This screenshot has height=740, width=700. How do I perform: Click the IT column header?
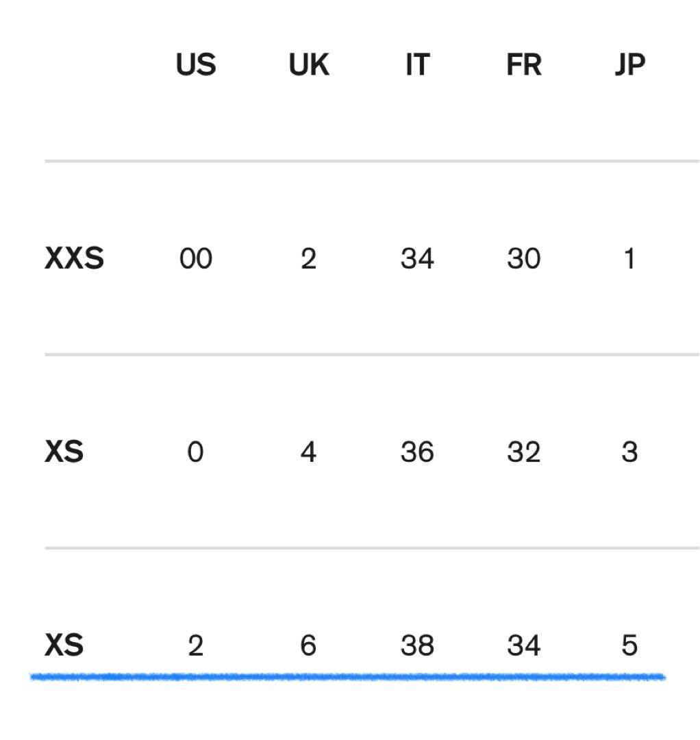(x=417, y=64)
